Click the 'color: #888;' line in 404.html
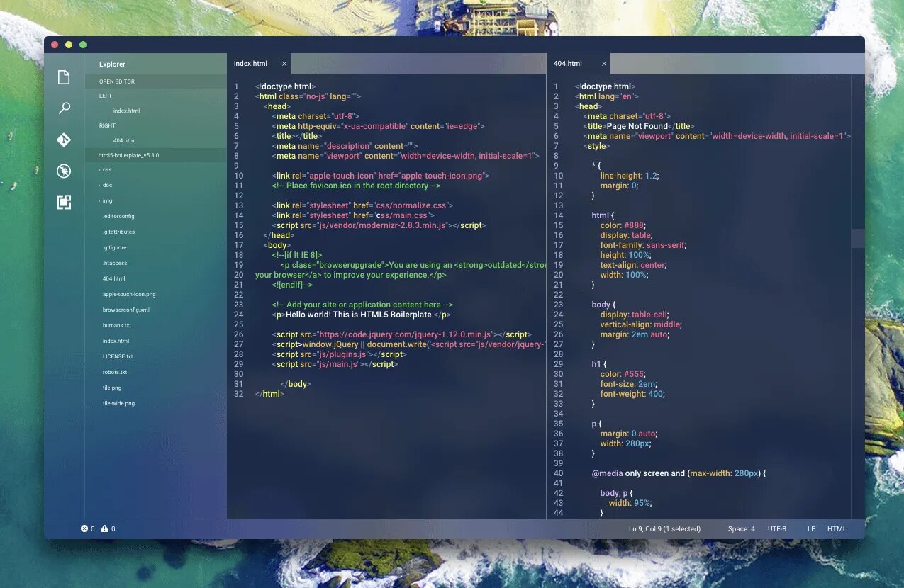 pos(623,225)
